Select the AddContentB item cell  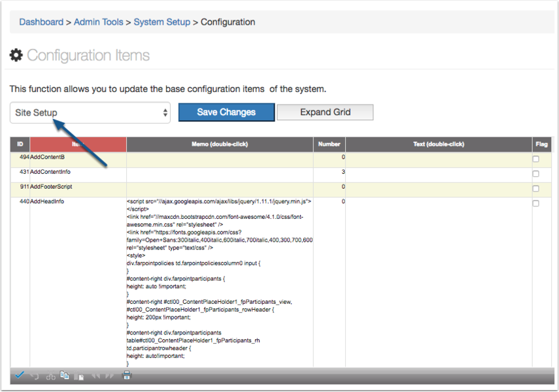(x=78, y=159)
